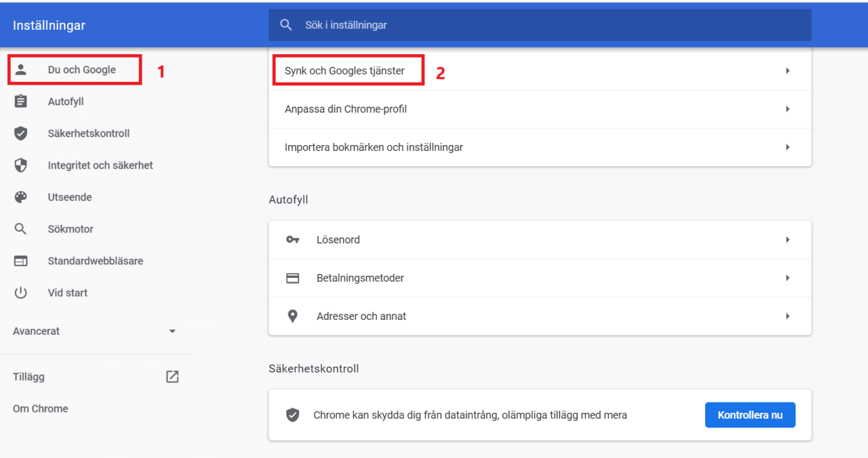The height and width of the screenshot is (458, 868).
Task: Click Importera bokmärken och inställningar text
Action: click(x=374, y=147)
